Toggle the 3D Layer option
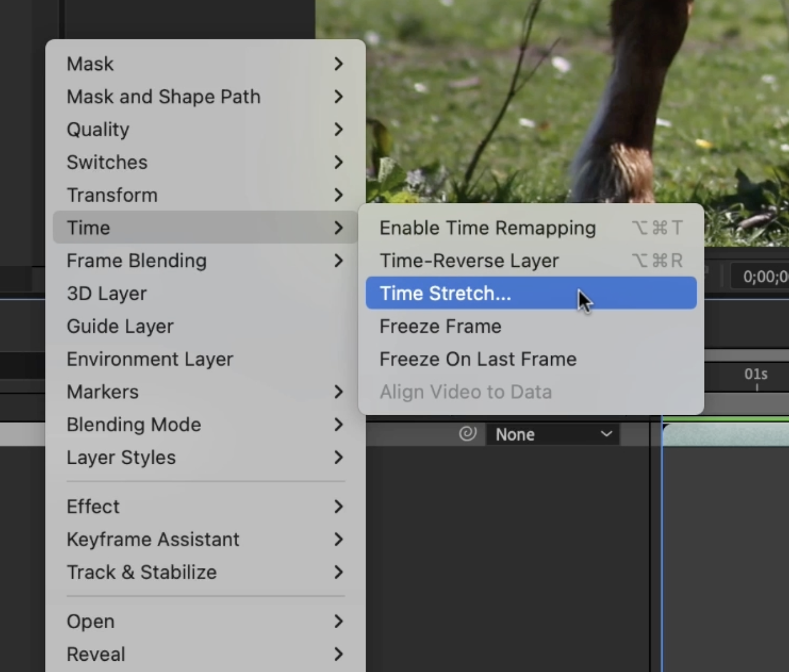 tap(205, 293)
